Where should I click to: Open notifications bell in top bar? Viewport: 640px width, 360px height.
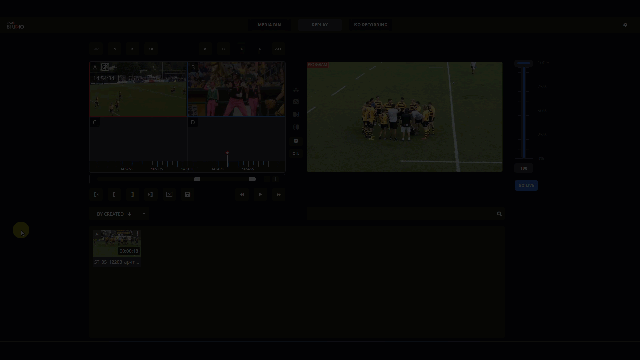click(625, 25)
